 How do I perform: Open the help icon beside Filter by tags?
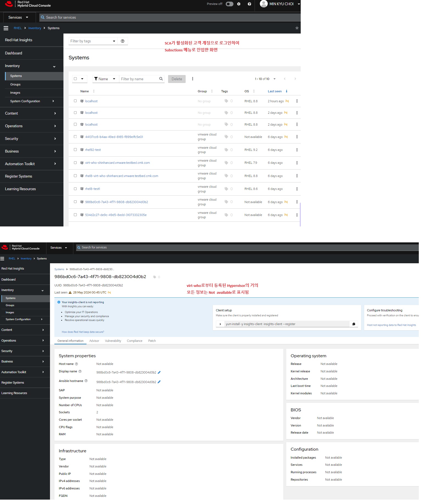[122, 41]
